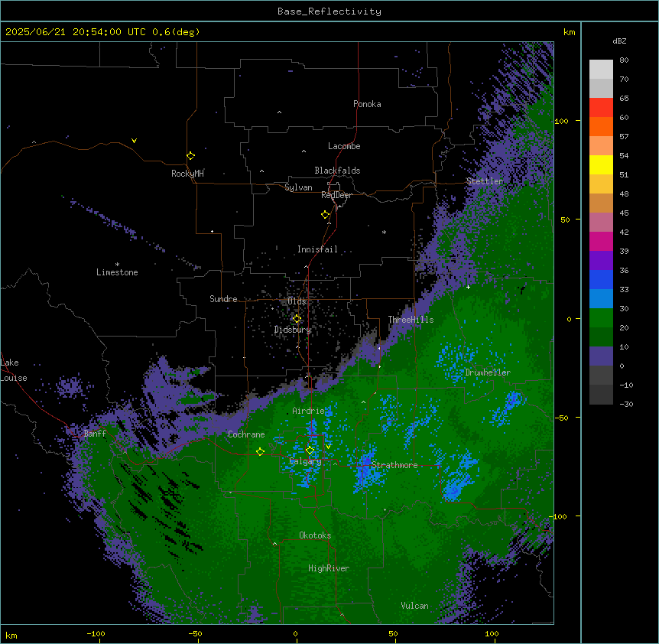Click the RockyMH label
The image size is (659, 644).
[187, 174]
